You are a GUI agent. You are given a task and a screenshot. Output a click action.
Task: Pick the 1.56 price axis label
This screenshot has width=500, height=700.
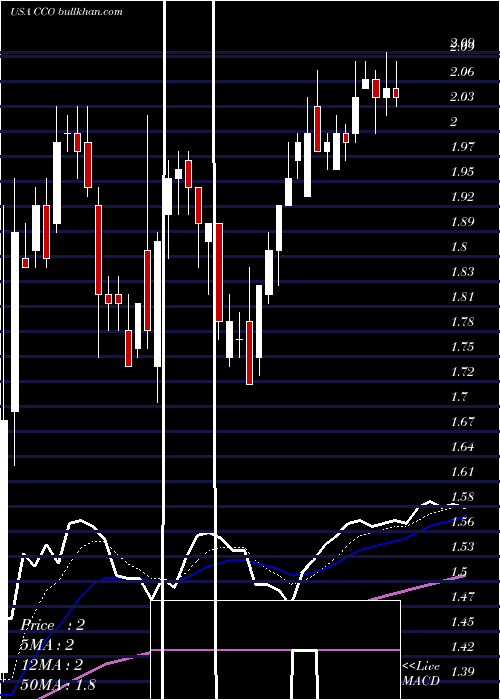(462, 521)
